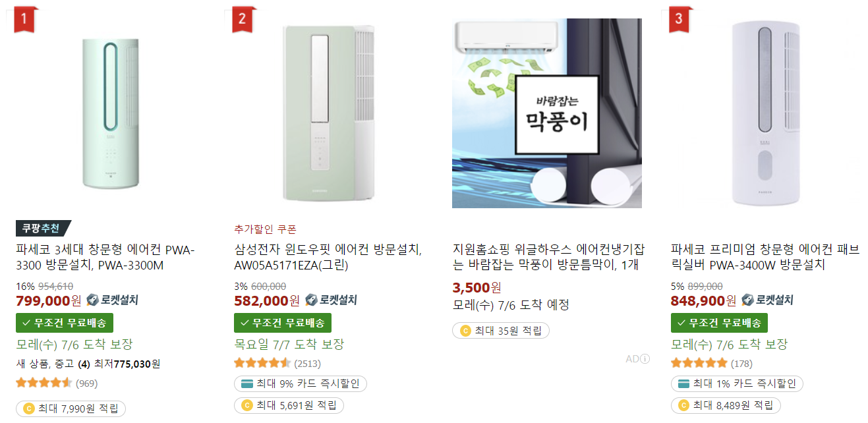Click rocket install icon beside 582,000원

tap(311, 300)
